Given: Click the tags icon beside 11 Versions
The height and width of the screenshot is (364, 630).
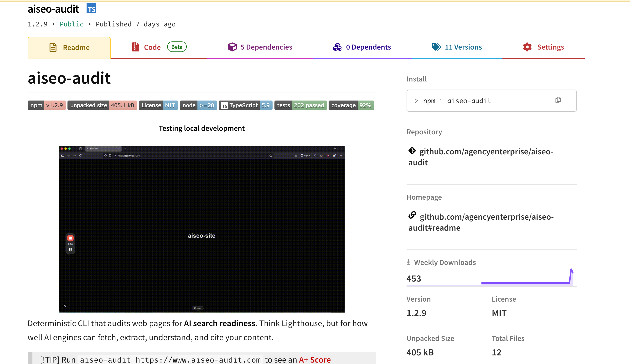Looking at the screenshot, I should [x=436, y=46].
